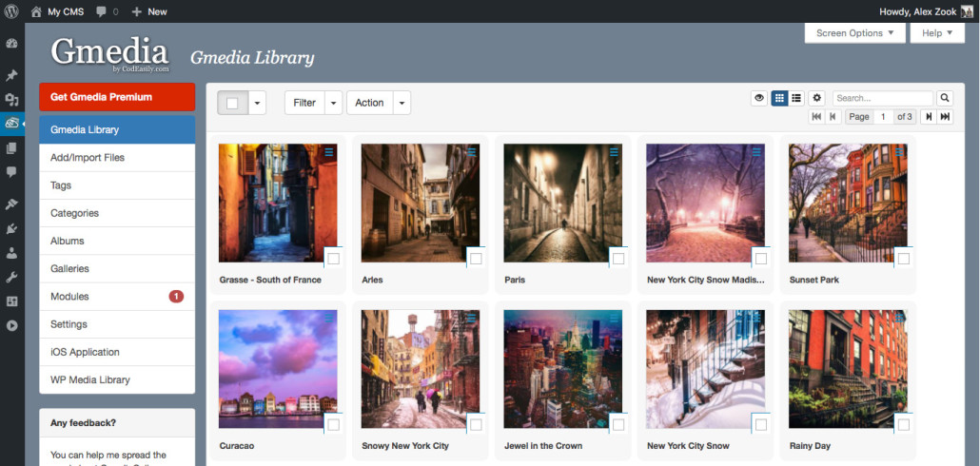Click the search magnifier icon
This screenshot has height=466, width=980.
945,98
